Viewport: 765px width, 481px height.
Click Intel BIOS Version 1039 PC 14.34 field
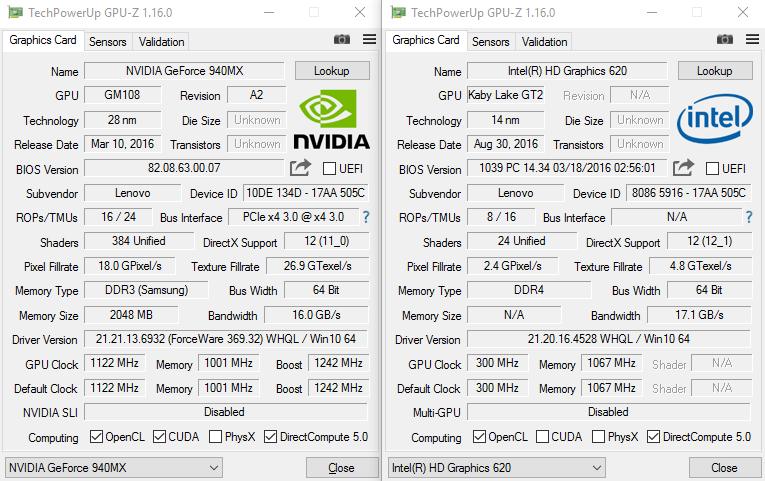[x=567, y=168]
